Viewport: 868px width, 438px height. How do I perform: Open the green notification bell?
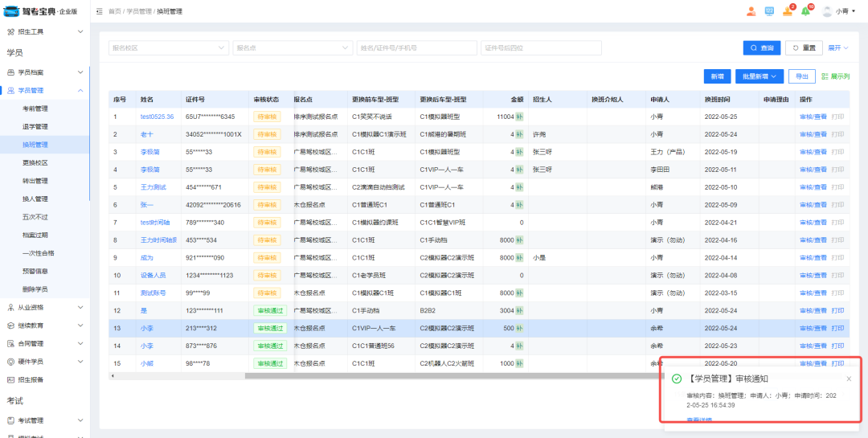[805, 11]
